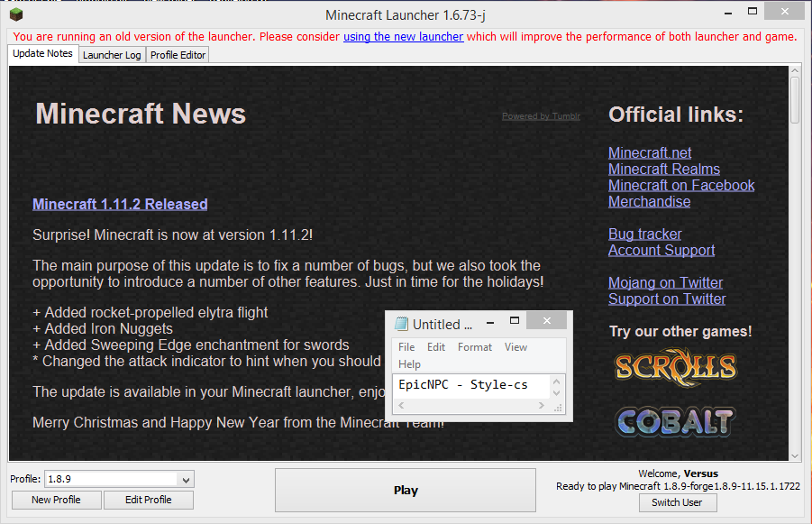Click the 'Welcome, Versus' text
This screenshot has height=524, width=812.
click(678, 473)
